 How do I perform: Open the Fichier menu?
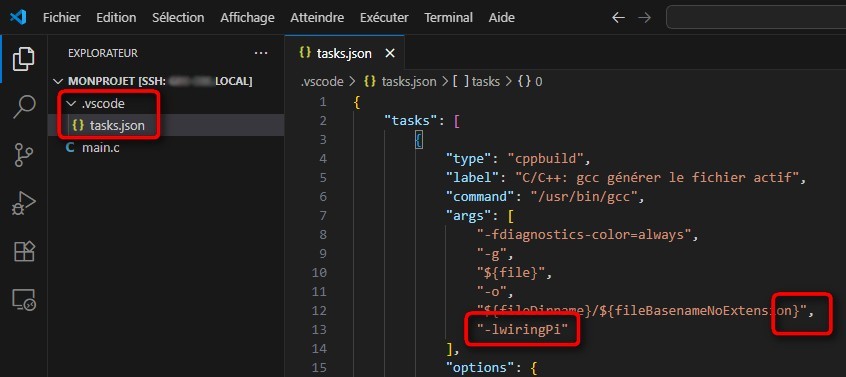click(62, 17)
